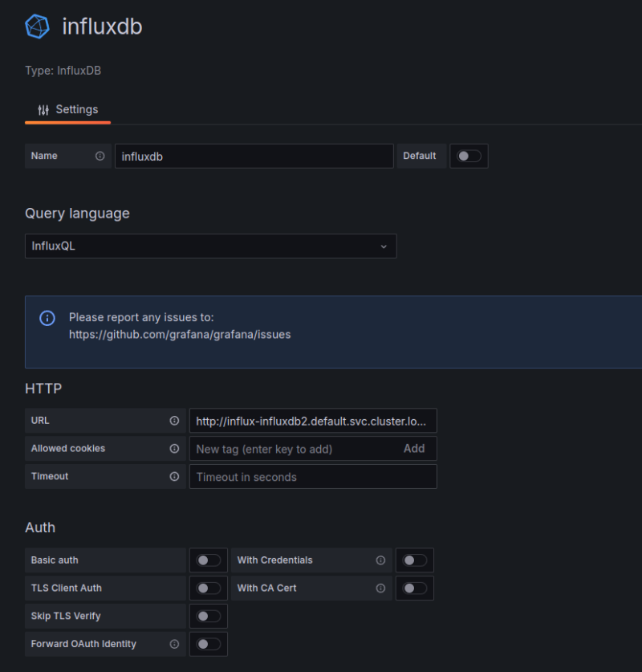Click the Allowed cookies info icon

coord(174,449)
